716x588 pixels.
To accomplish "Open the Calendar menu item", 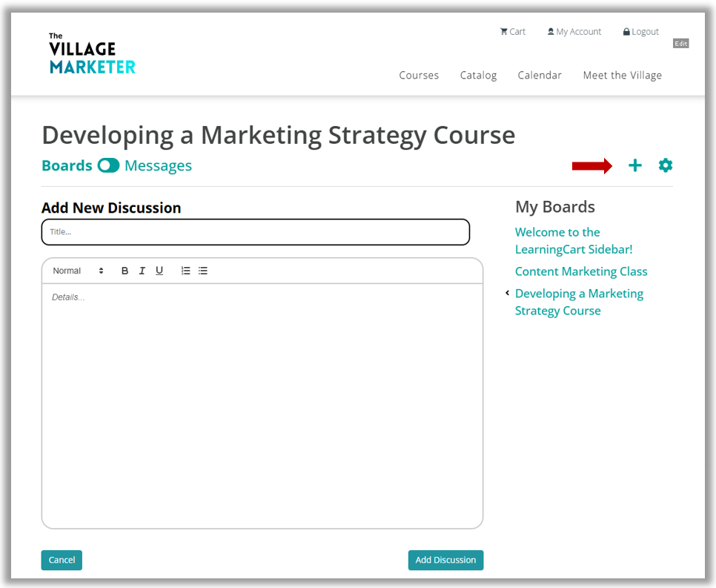I will [540, 76].
